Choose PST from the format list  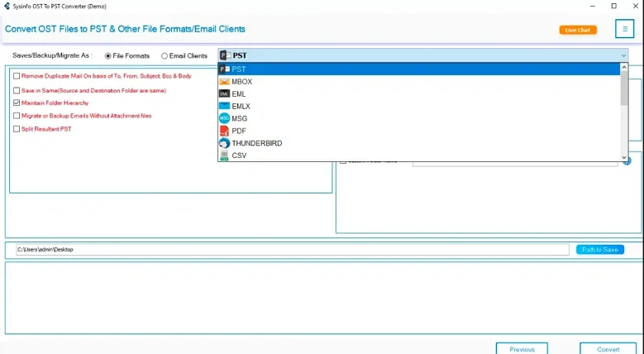(x=419, y=69)
